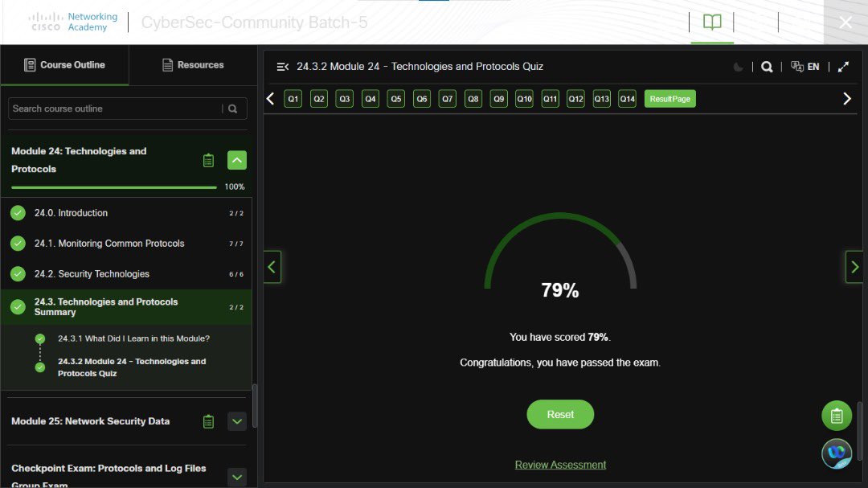Open 24.1. Monitoring Common Protocols section
This screenshot has width=868, height=488.
(126, 243)
